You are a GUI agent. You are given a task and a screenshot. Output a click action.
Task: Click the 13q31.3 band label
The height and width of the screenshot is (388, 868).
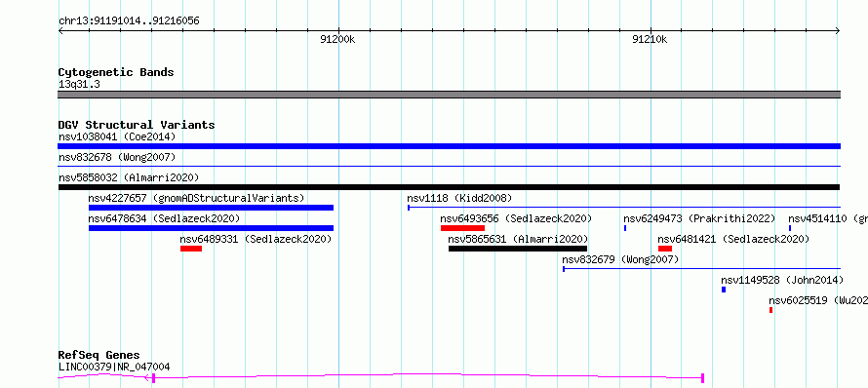[x=79, y=85]
